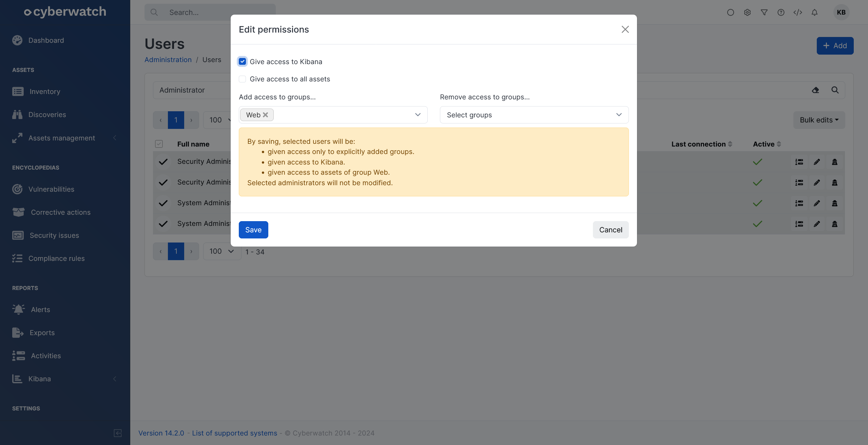
Task: Close the Edit permissions dialog with X
Action: tap(625, 30)
